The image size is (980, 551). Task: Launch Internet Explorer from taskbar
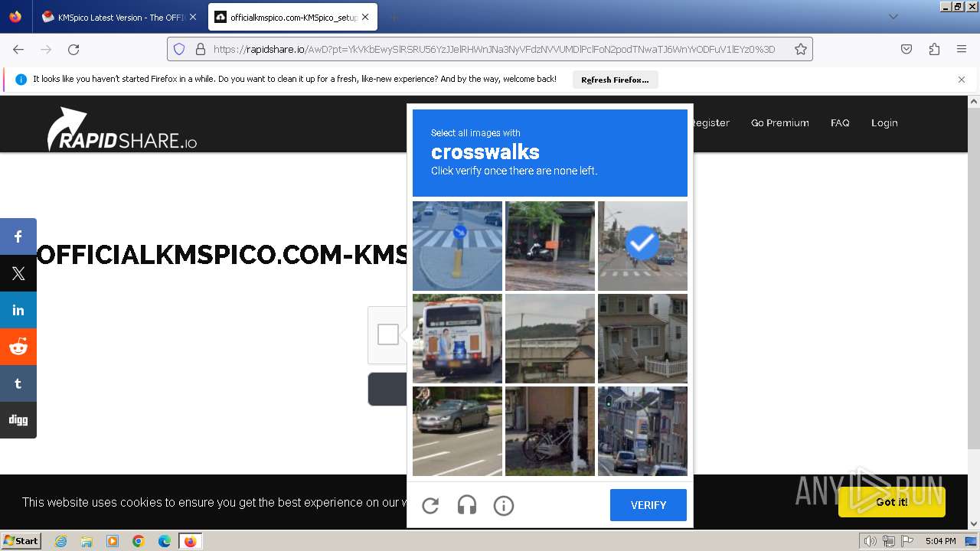[x=60, y=541]
